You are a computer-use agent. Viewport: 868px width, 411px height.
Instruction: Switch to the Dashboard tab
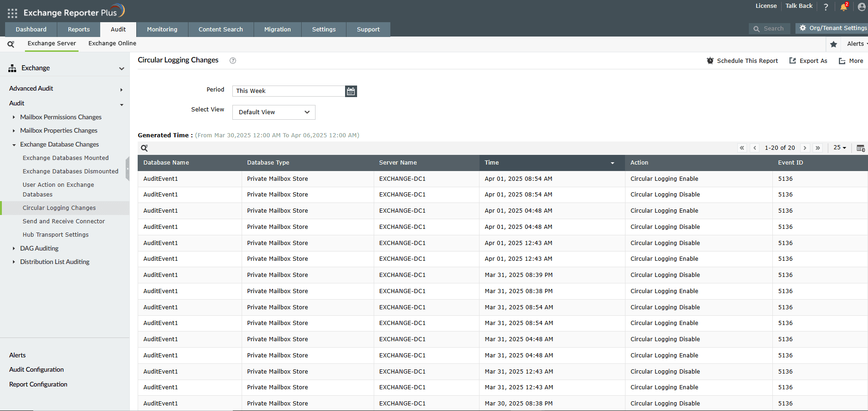coord(31,29)
